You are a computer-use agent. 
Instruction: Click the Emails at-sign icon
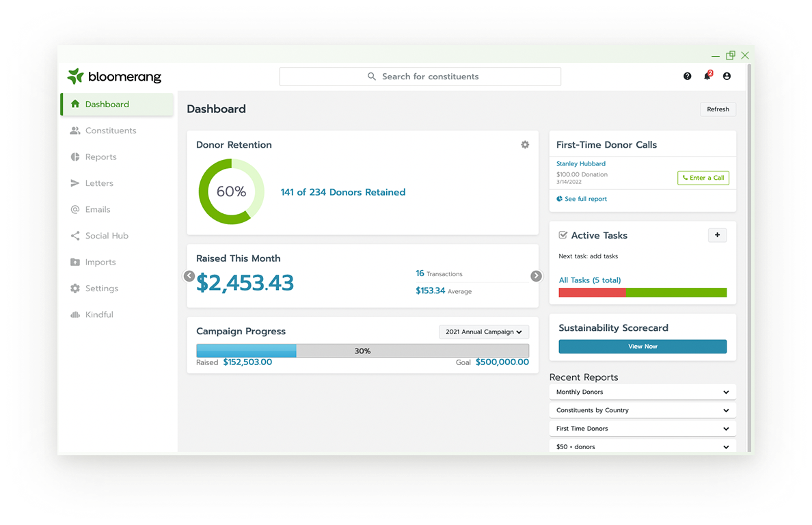click(x=75, y=209)
